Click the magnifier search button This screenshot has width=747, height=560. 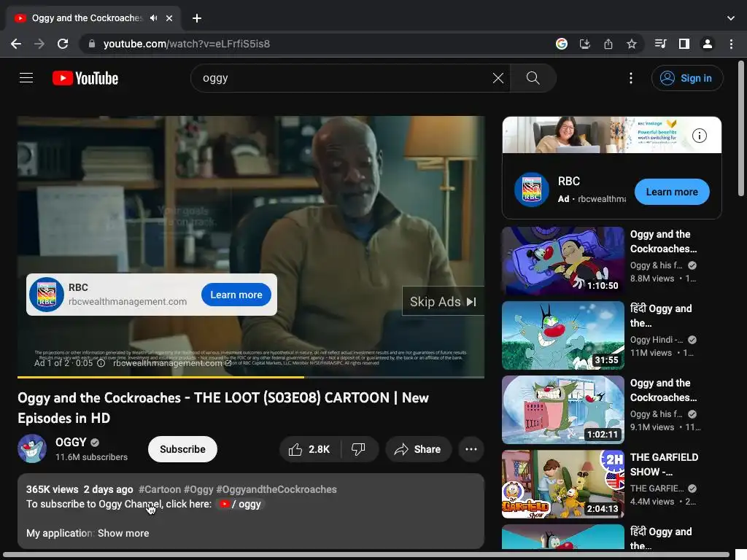click(x=533, y=78)
